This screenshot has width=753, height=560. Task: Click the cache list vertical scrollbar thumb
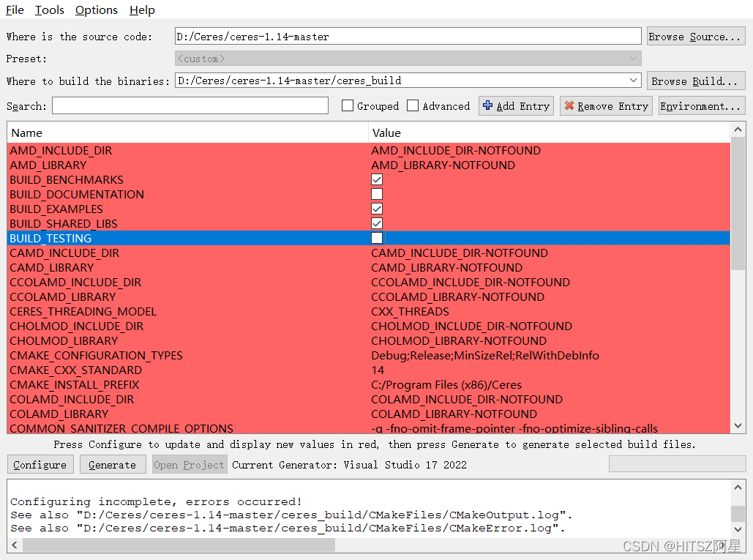click(738, 203)
